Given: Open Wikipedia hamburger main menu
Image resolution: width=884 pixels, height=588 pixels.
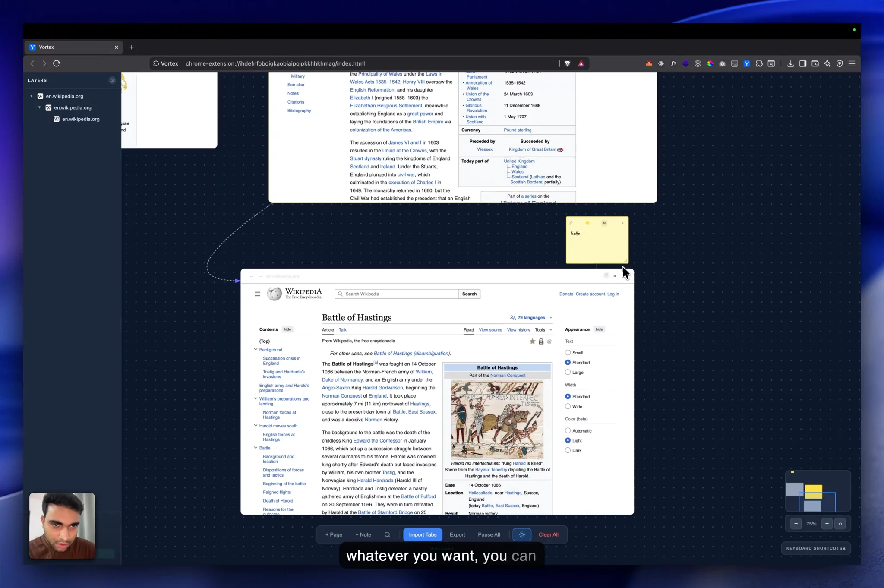Looking at the screenshot, I should [x=257, y=294].
